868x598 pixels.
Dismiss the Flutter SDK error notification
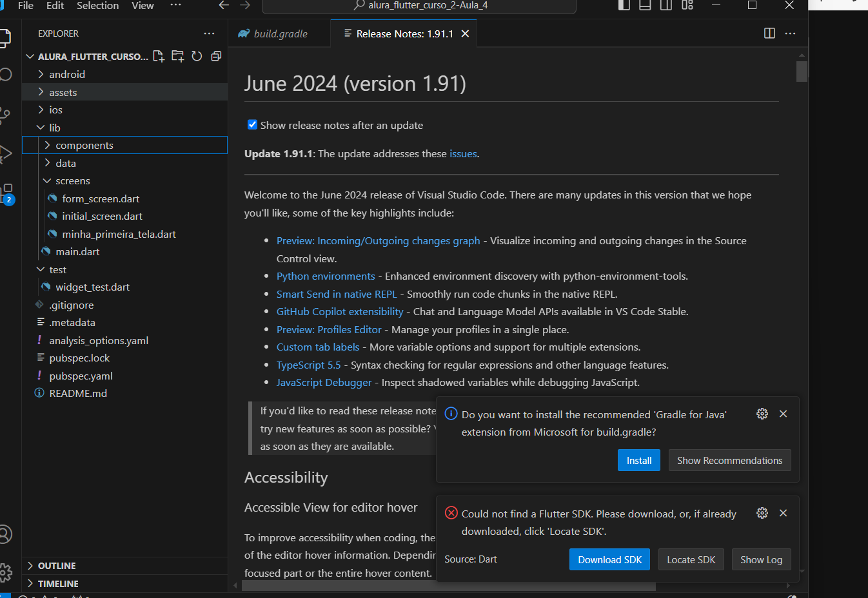[x=783, y=513]
